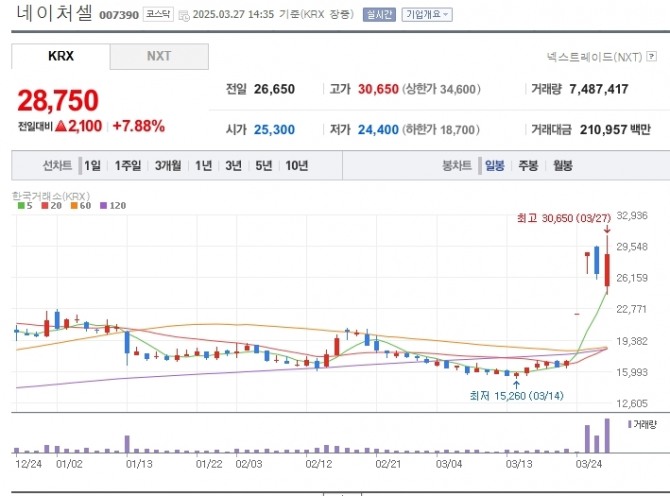Select the 1년 line chart range
670x496 pixels.
coord(203,165)
